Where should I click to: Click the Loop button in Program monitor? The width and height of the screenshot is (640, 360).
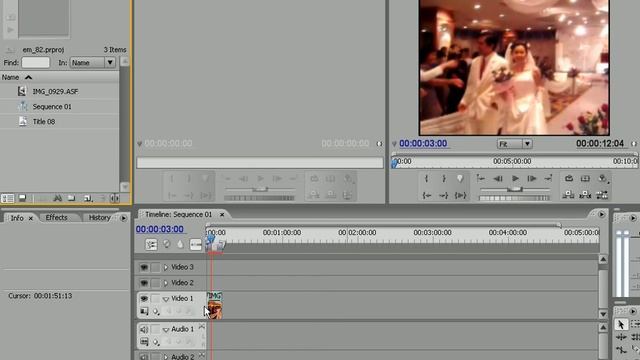point(569,178)
